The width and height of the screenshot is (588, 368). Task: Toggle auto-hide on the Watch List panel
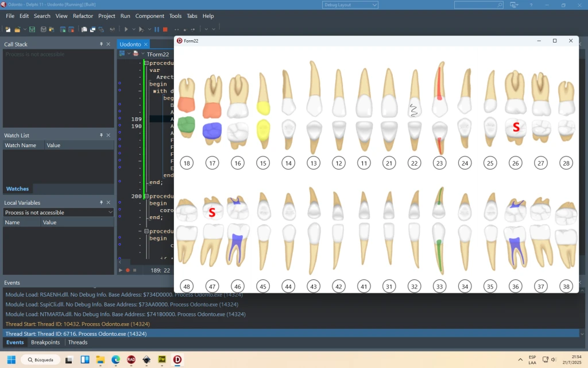(101, 135)
